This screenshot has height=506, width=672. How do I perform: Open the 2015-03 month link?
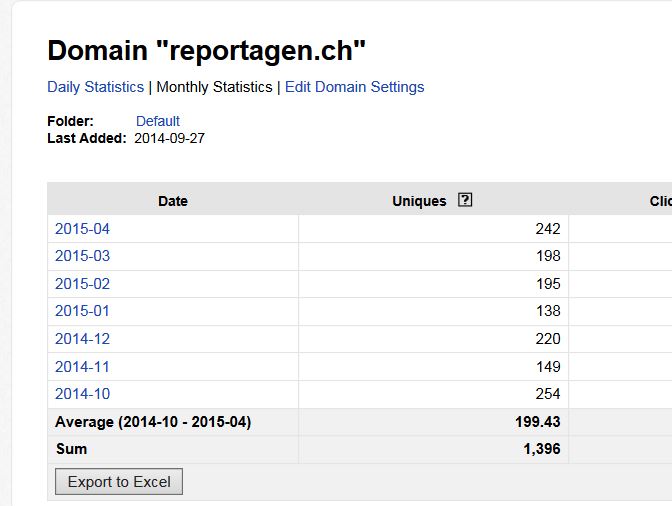[82, 256]
